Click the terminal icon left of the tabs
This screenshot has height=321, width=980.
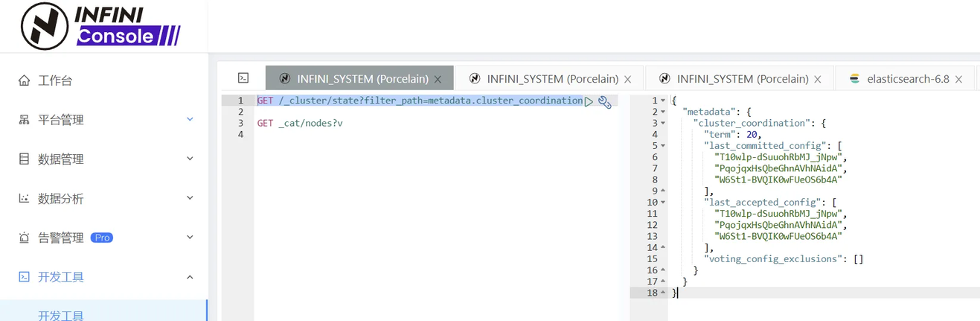[x=243, y=78]
